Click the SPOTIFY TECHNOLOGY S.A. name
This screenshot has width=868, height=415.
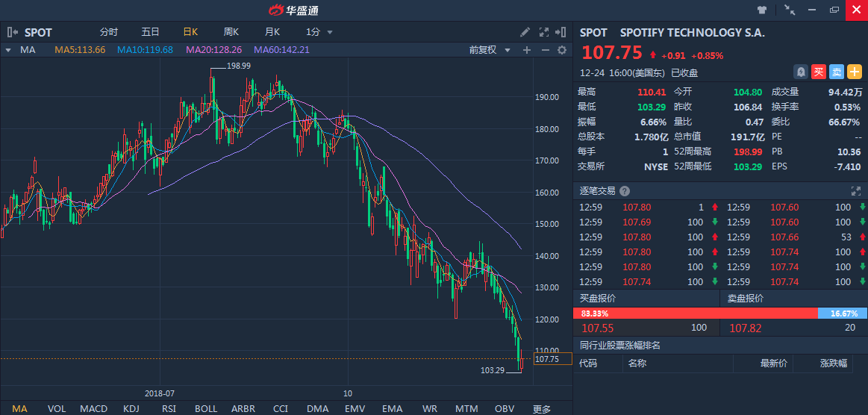pos(692,32)
